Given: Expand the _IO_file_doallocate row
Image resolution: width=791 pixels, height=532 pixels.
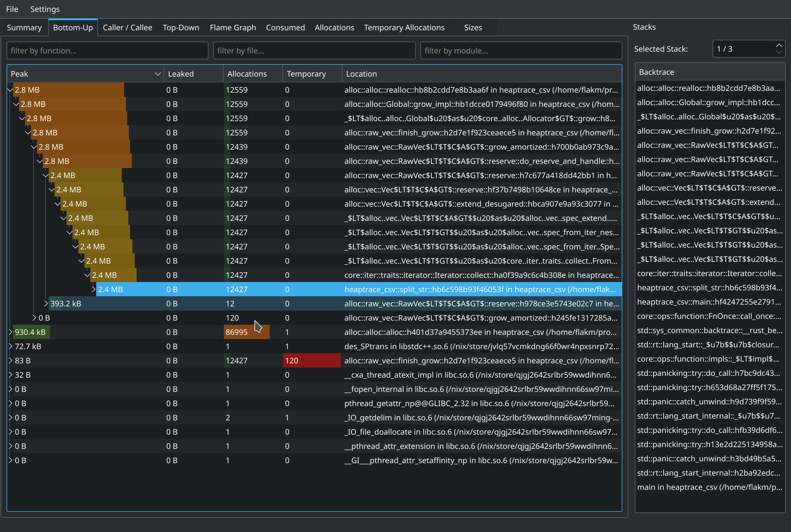Looking at the screenshot, I should point(10,432).
